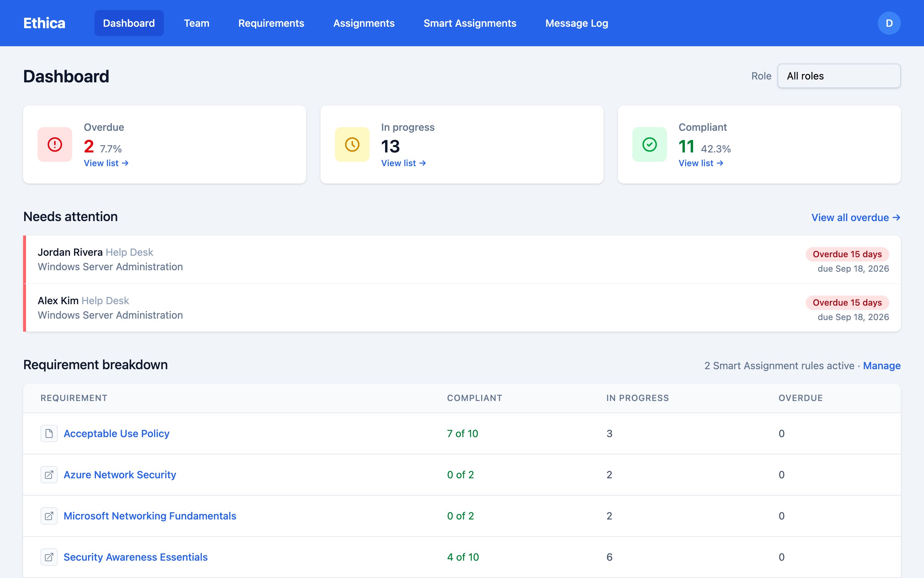Image resolution: width=924 pixels, height=578 pixels.
Task: Click the green Compliant checkmark icon
Action: [x=649, y=144]
